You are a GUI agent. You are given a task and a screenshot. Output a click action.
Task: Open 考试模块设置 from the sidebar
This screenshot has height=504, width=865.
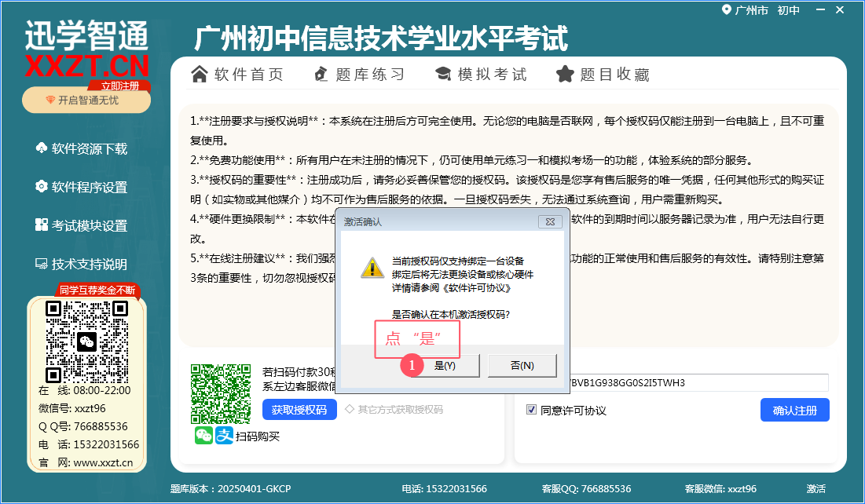tap(82, 225)
